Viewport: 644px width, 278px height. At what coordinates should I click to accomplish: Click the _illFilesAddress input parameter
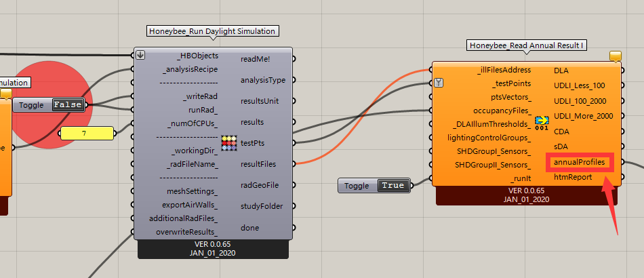pyautogui.click(x=504, y=71)
